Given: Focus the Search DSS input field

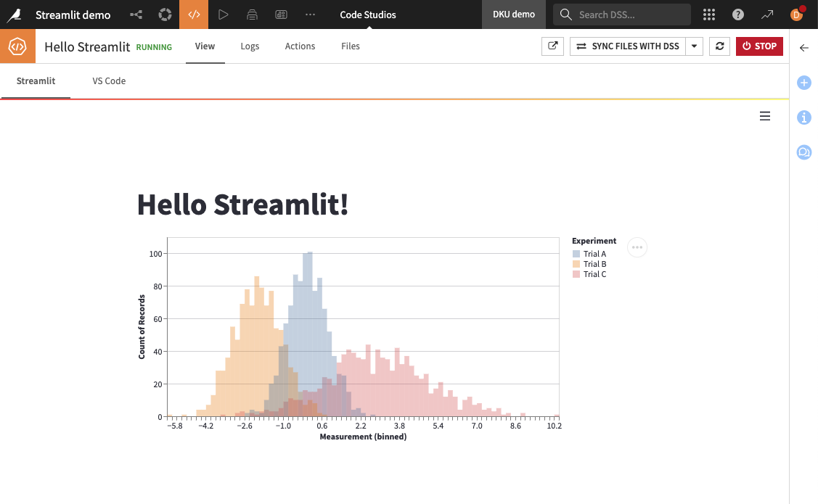Looking at the screenshot, I should point(622,15).
